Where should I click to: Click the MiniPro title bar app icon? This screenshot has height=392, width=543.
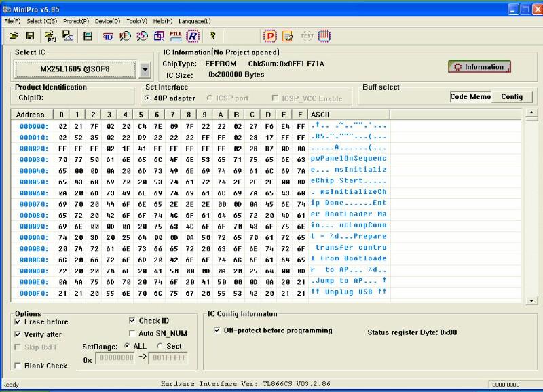pos(7,9)
